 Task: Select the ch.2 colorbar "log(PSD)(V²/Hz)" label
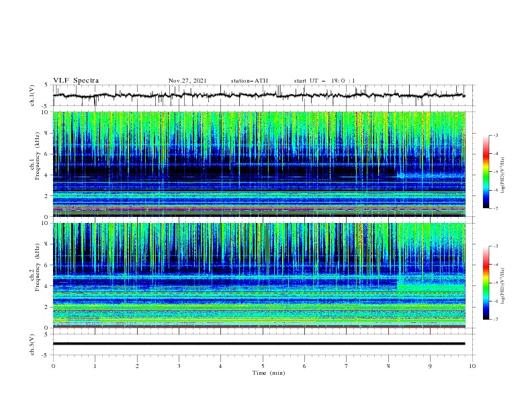502,286
